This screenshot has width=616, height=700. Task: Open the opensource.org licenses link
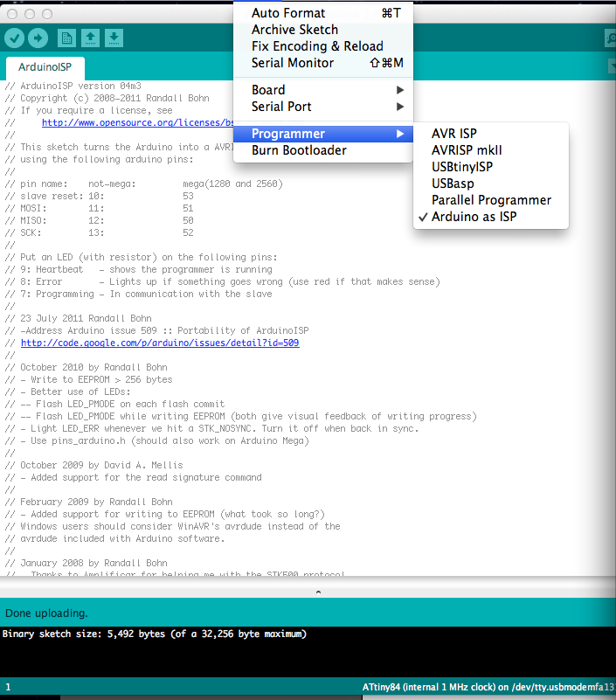pyautogui.click(x=137, y=122)
